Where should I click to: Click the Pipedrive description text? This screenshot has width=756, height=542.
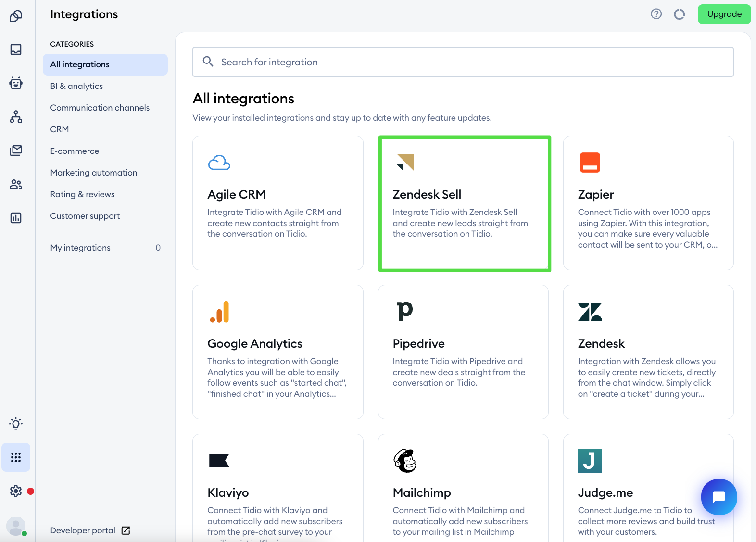pos(459,372)
